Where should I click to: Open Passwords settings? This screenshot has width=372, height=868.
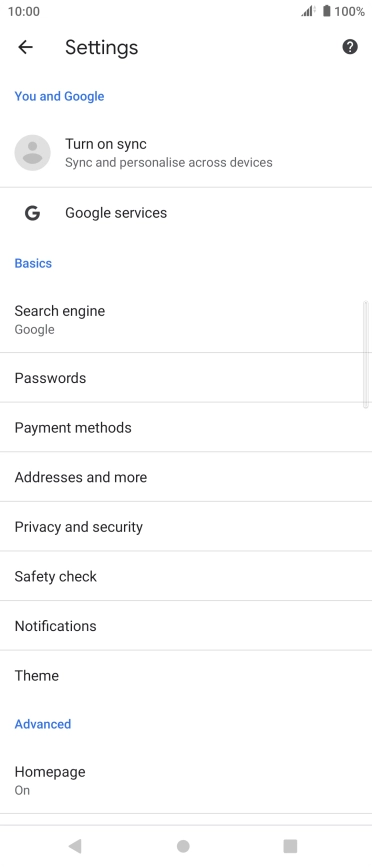click(186, 378)
